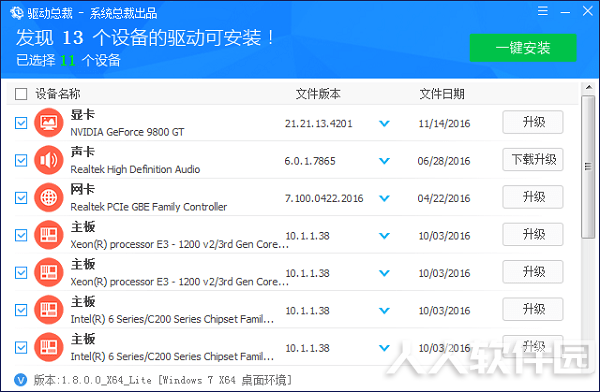Expand version dropdown of first Xeon row
This screenshot has width=600, height=392.
[x=384, y=236]
